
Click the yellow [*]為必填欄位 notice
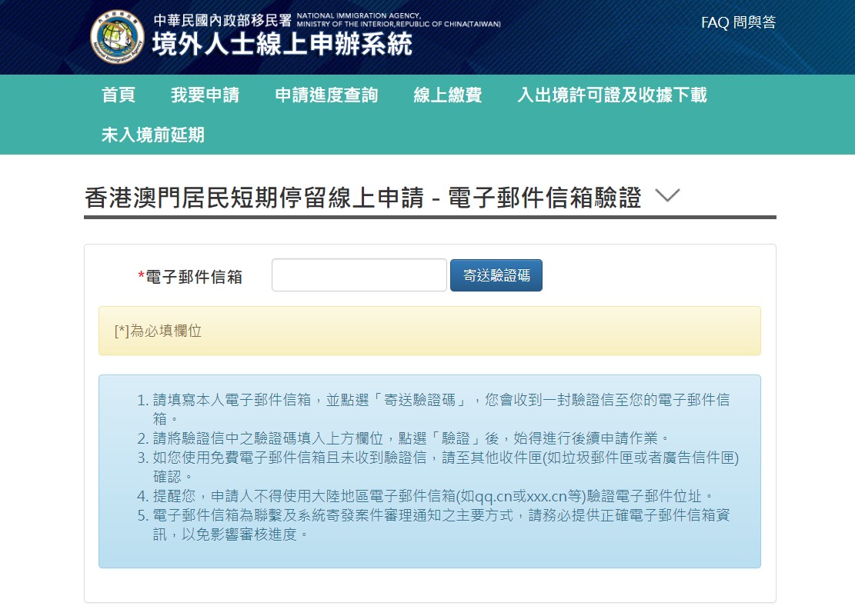(x=429, y=331)
